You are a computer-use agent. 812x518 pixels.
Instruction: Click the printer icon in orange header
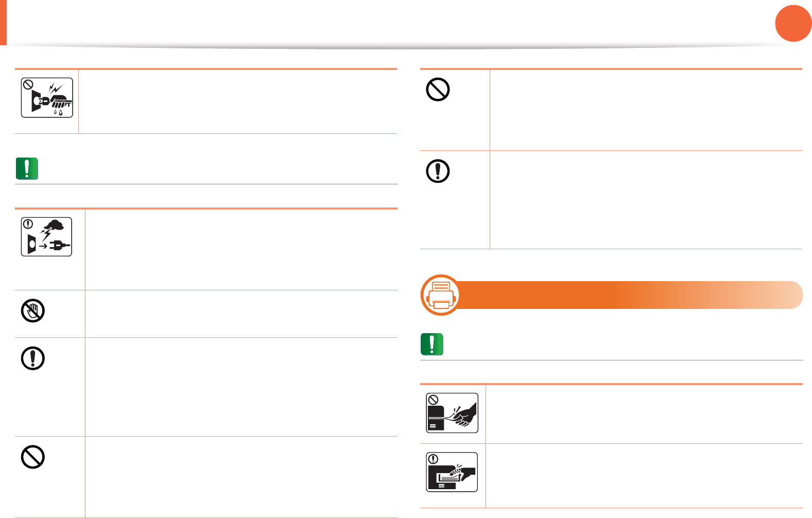(440, 295)
